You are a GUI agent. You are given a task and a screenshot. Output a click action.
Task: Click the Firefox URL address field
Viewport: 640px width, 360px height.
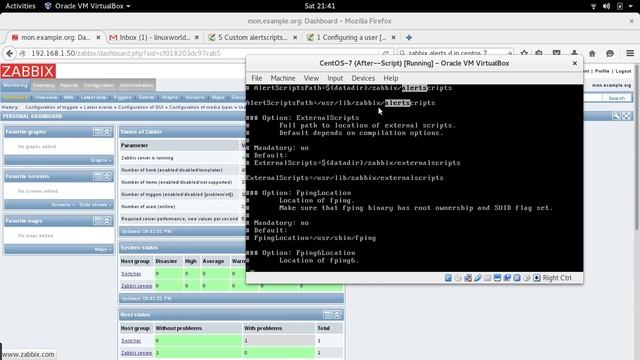204,53
